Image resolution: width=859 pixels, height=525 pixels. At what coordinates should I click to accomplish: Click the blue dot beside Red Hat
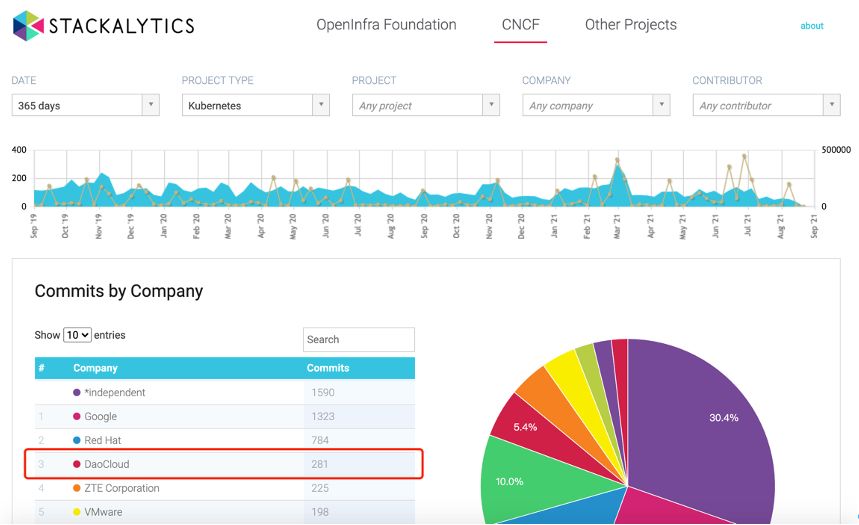77,441
